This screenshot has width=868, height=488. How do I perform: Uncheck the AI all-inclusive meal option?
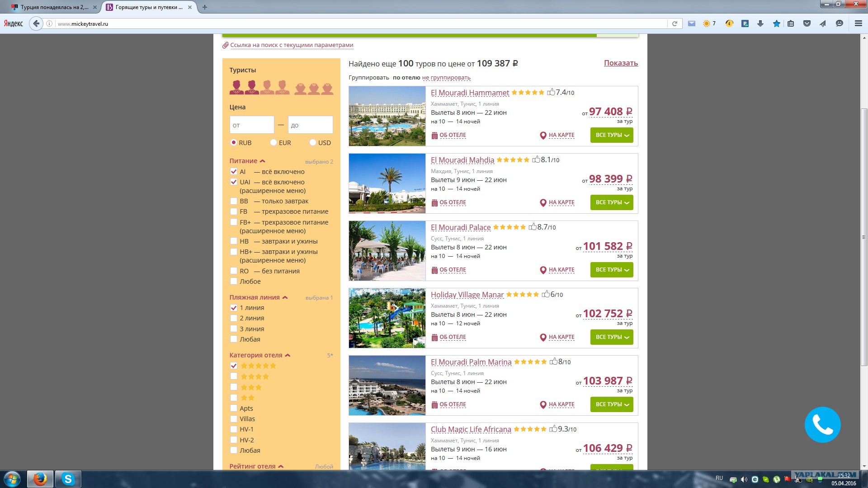[x=234, y=172]
